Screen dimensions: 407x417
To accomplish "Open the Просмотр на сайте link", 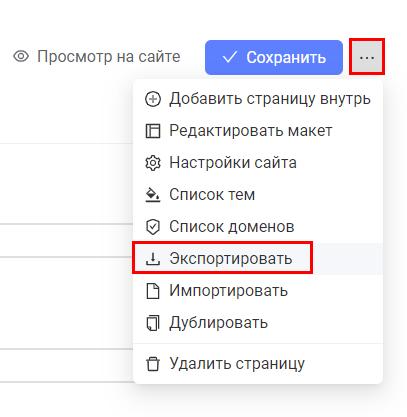I will click(x=97, y=56).
